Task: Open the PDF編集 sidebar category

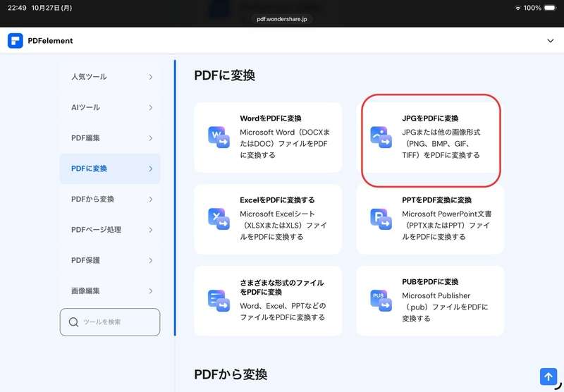Action: tap(110, 138)
